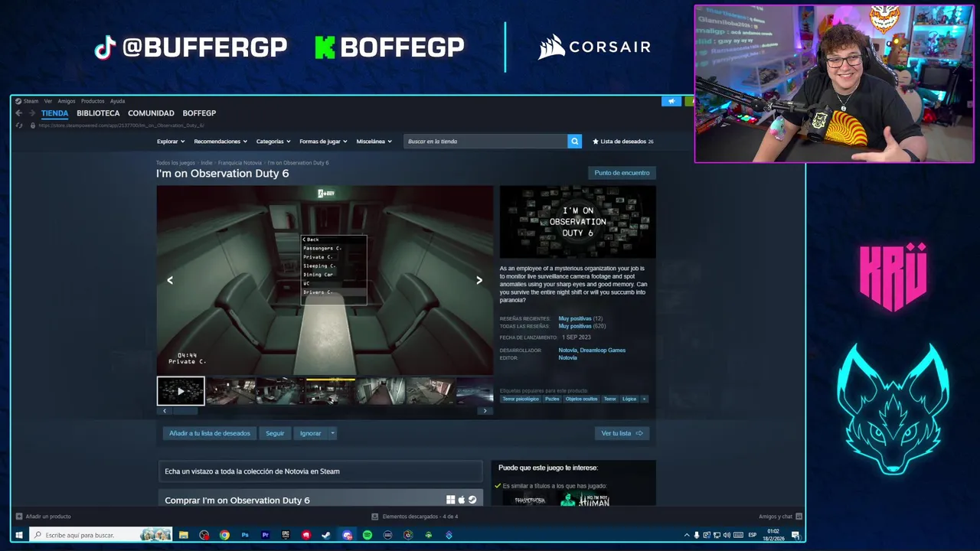Image resolution: width=980 pixels, height=551 pixels.
Task: Expand the Miscelánea dropdown
Action: pos(374,142)
